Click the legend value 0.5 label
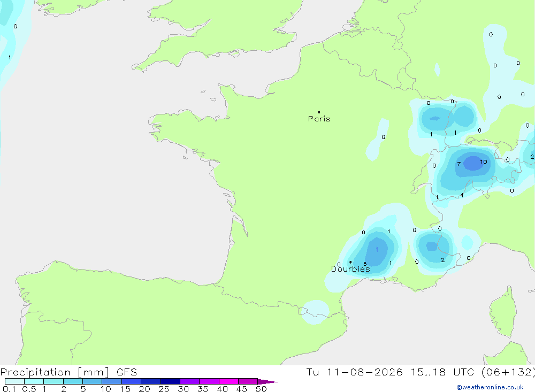Image resolution: width=535 pixels, height=392 pixels. (29, 389)
